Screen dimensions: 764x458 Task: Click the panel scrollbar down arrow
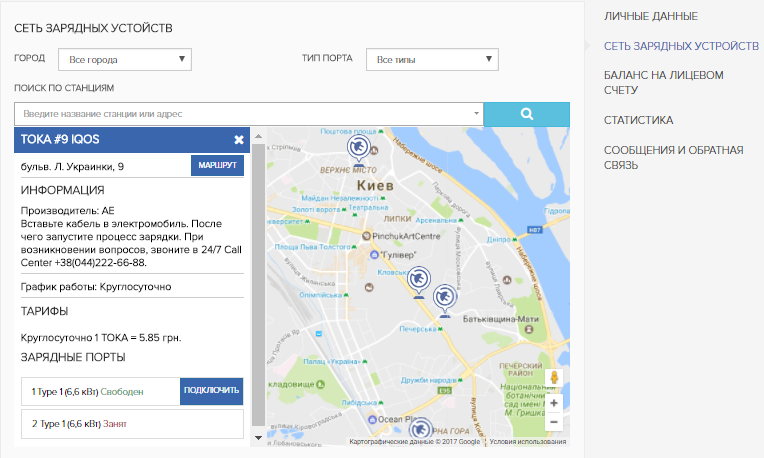tap(258, 437)
